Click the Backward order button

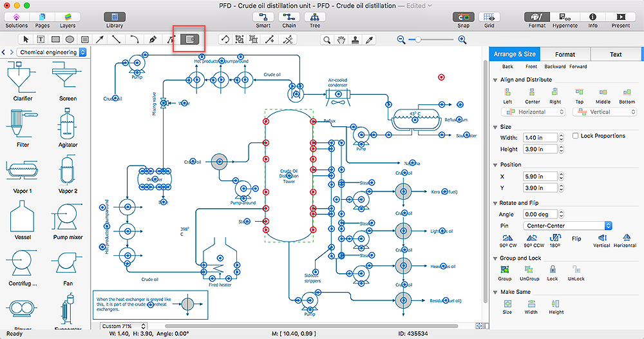554,66
